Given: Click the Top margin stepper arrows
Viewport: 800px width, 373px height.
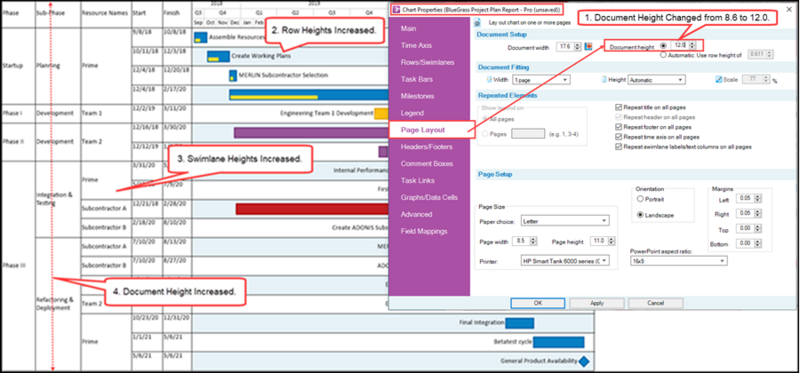Looking at the screenshot, I should (x=759, y=229).
